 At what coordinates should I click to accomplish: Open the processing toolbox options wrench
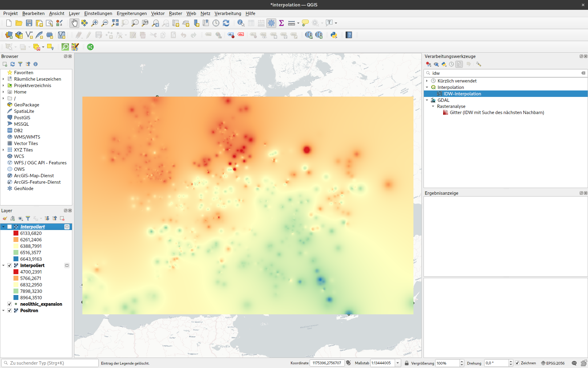coord(479,64)
